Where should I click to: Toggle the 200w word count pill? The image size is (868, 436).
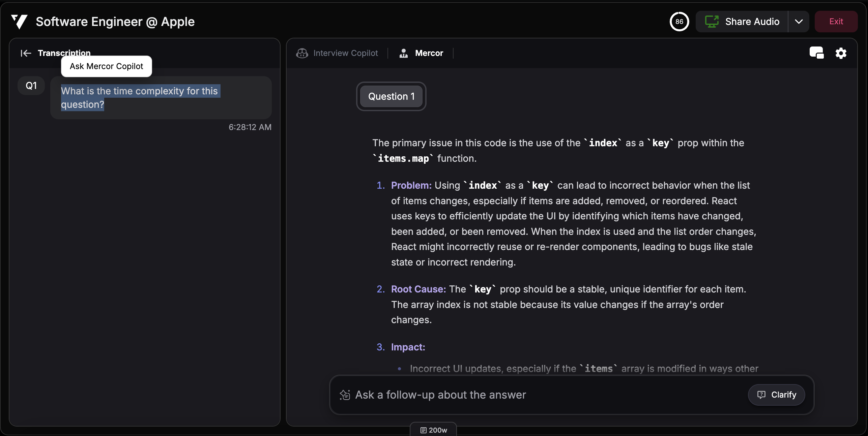tap(433, 430)
